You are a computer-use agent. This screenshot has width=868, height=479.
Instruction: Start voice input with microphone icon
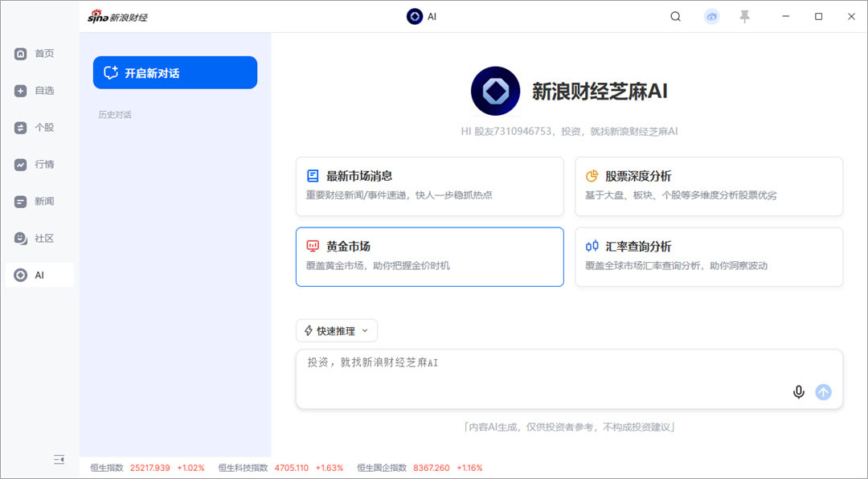point(798,392)
